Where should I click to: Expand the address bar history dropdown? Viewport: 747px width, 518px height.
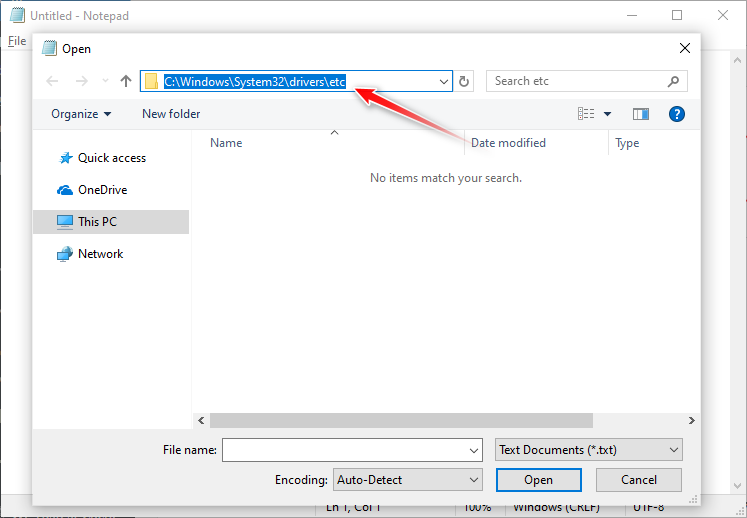[x=443, y=81]
